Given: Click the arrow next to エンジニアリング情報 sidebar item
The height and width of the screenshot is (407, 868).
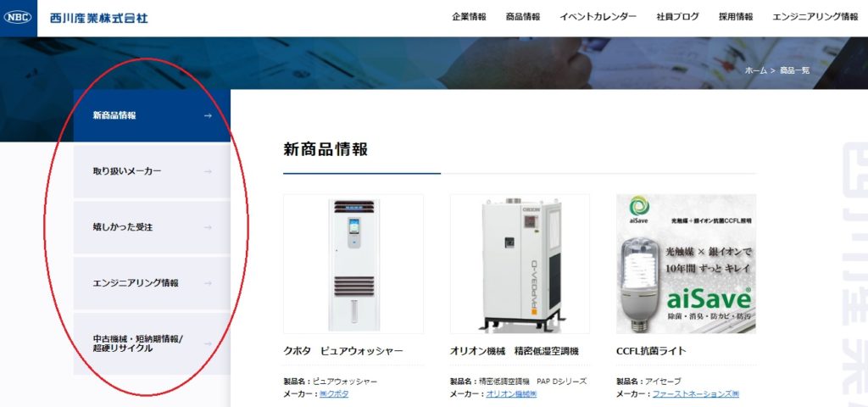Looking at the screenshot, I should pos(208,283).
